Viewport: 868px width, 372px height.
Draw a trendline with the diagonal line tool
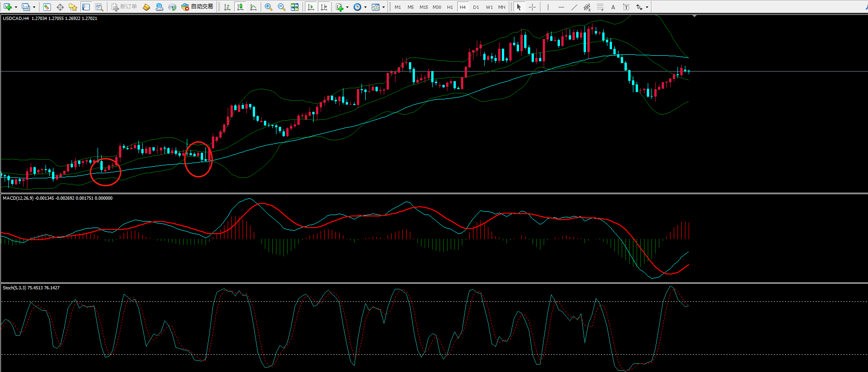click(x=574, y=7)
